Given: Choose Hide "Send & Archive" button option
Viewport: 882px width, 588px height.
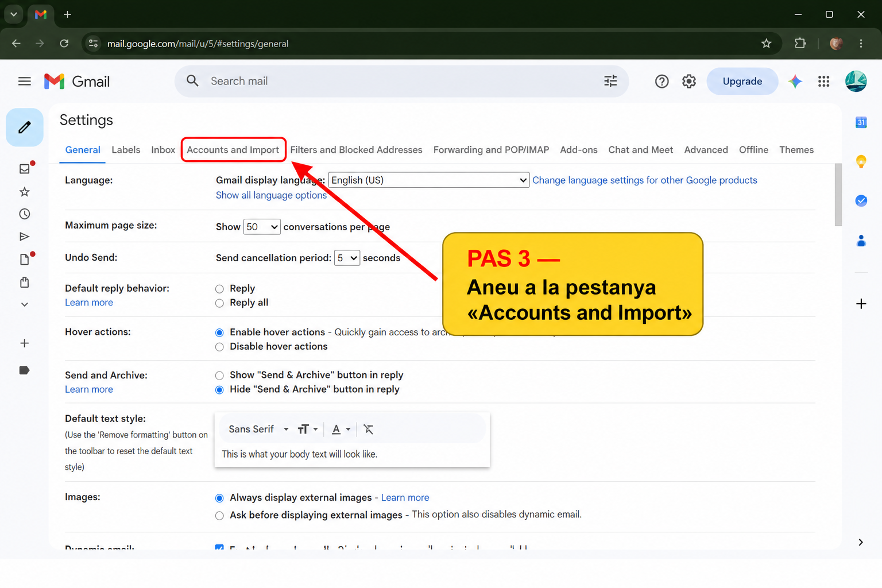Looking at the screenshot, I should (x=219, y=390).
